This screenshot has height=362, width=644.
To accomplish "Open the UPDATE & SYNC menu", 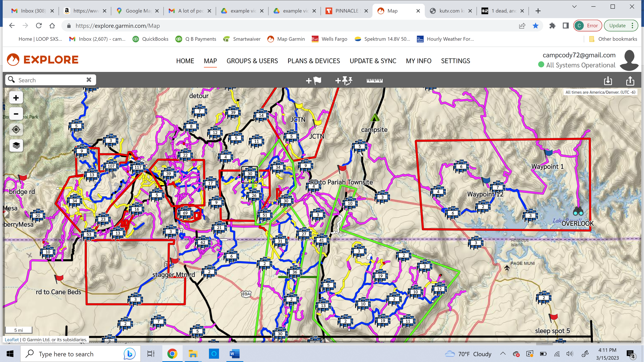I will click(373, 61).
